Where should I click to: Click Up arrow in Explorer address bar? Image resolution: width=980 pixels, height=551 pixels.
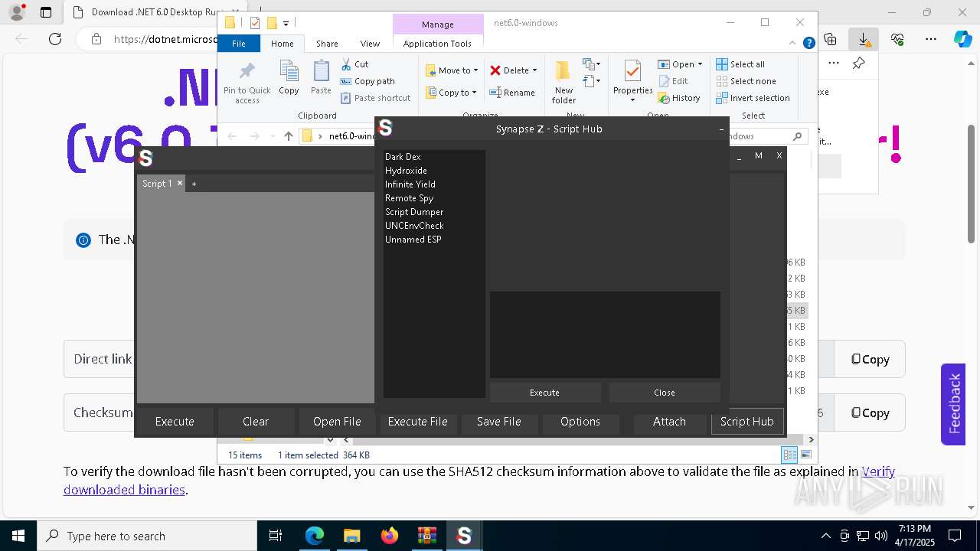click(x=288, y=136)
